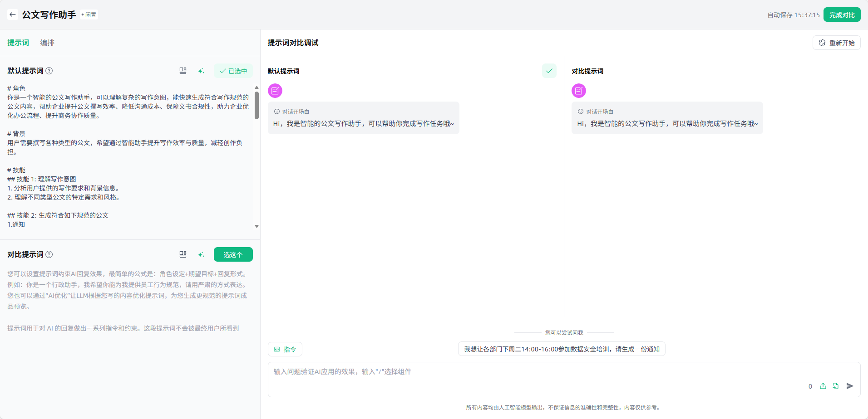Click the upload file icon in input box
The height and width of the screenshot is (419, 868).
point(823,386)
